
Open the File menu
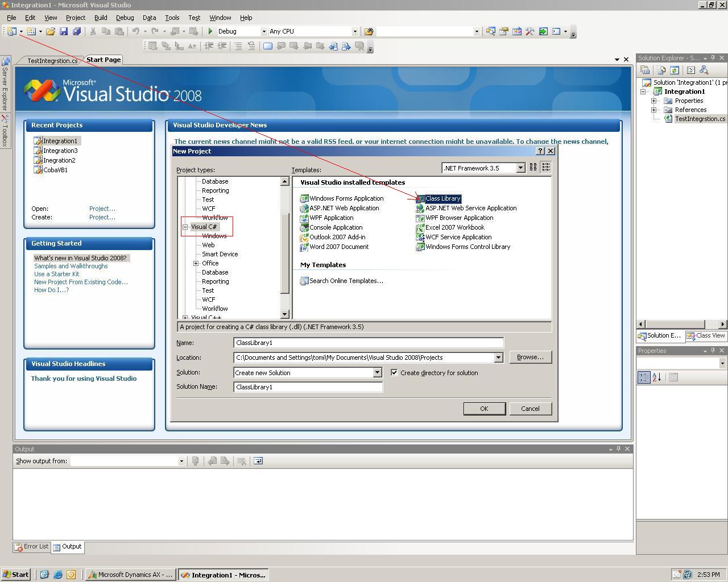[x=11, y=18]
